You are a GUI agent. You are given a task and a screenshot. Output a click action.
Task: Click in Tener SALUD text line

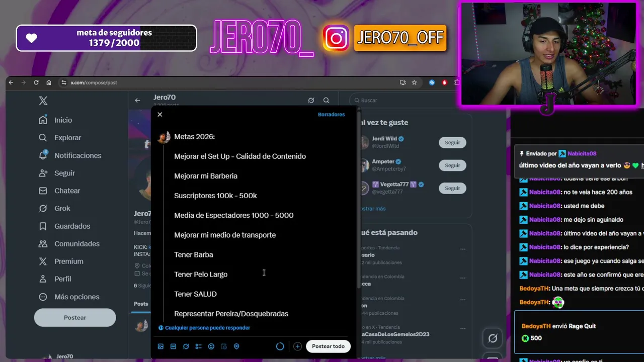195,294
